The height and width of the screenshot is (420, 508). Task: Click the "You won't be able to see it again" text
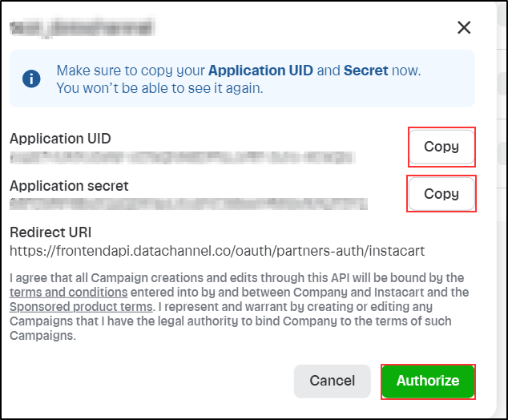(x=159, y=88)
